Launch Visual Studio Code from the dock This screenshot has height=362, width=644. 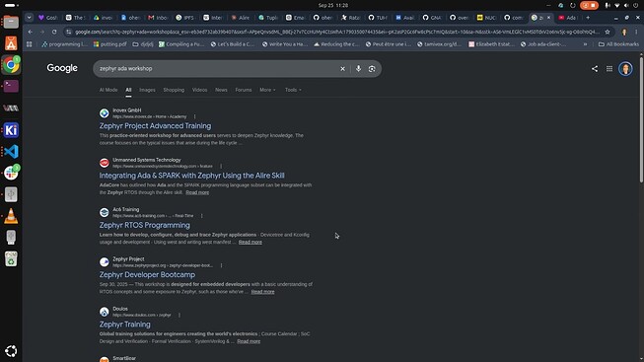pyautogui.click(x=11, y=152)
